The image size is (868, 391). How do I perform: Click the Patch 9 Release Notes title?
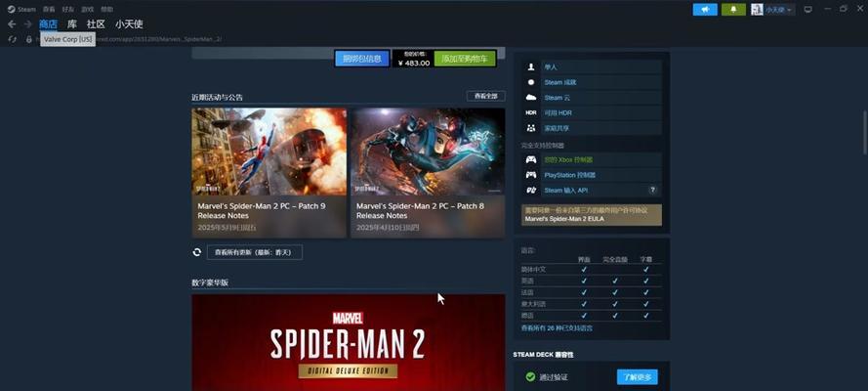point(262,210)
